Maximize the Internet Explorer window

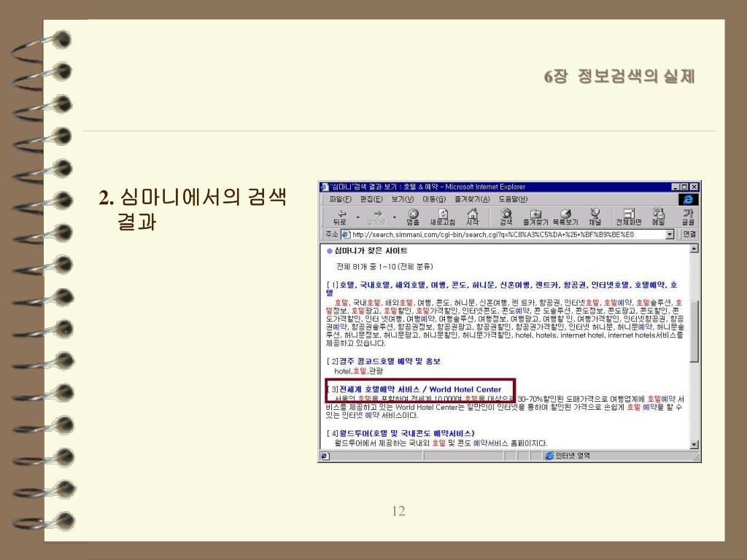click(x=684, y=187)
